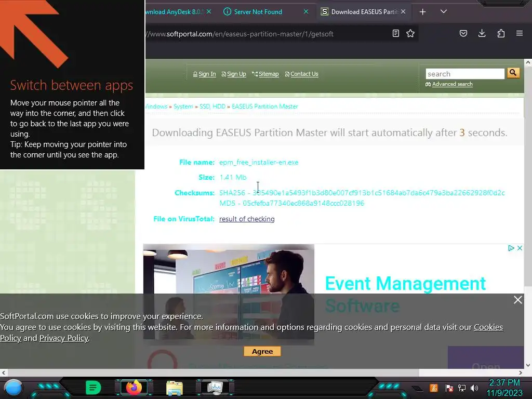Open the Start orb on taskbar
Image resolution: width=532 pixels, height=399 pixels.
13,388
